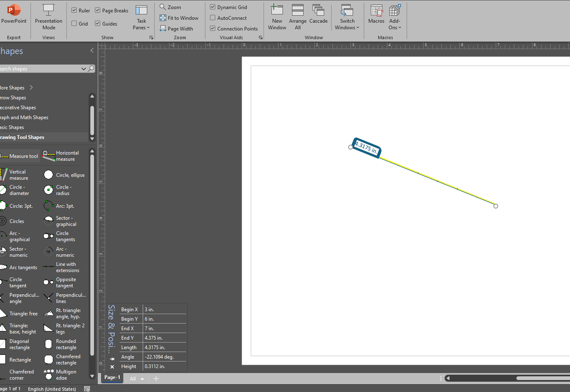Collapse the Shapes pane
Screen dimensions: 570x392
pos(92,50)
